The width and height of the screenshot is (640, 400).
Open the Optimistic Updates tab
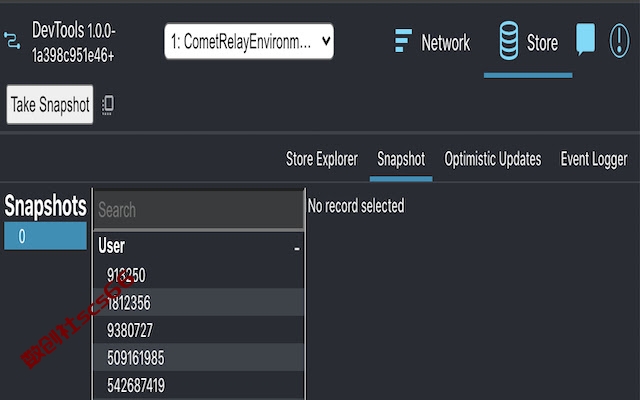coord(493,159)
